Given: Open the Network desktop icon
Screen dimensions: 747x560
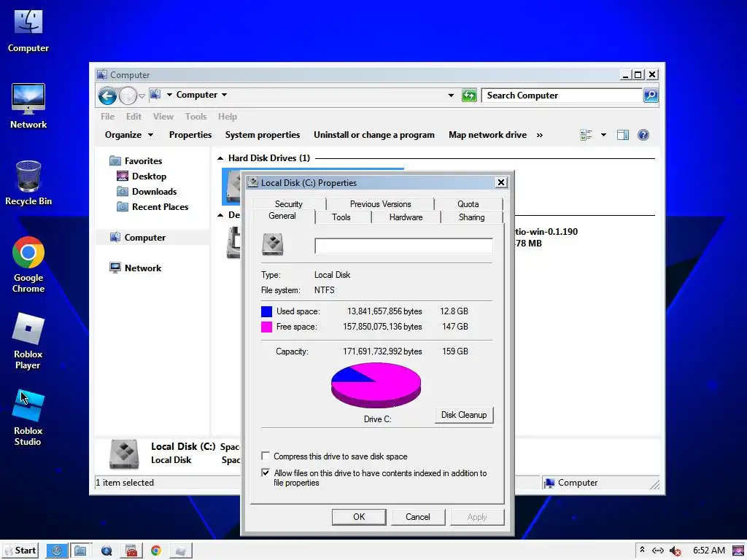Looking at the screenshot, I should click(x=28, y=106).
